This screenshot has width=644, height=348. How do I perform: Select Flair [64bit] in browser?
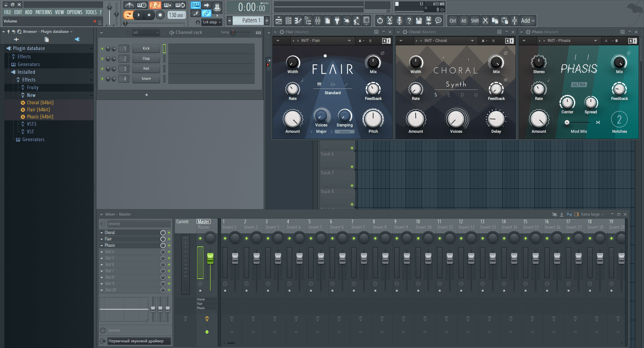38,110
